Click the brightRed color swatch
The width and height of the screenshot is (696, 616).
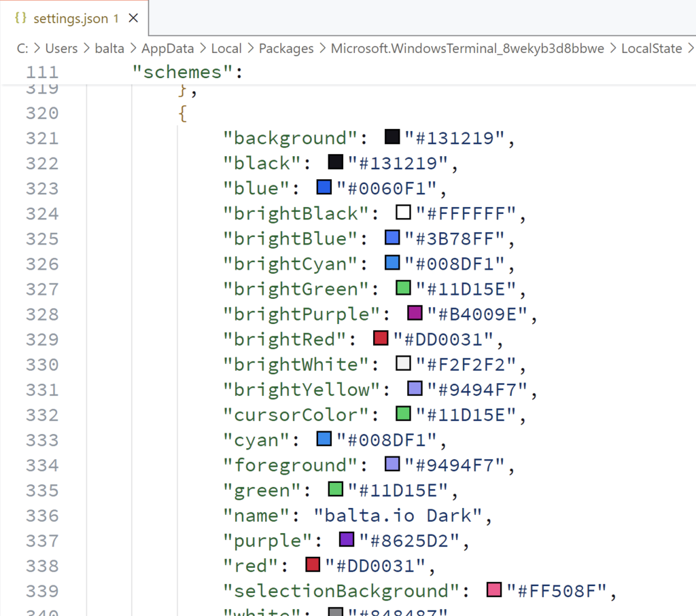click(381, 338)
